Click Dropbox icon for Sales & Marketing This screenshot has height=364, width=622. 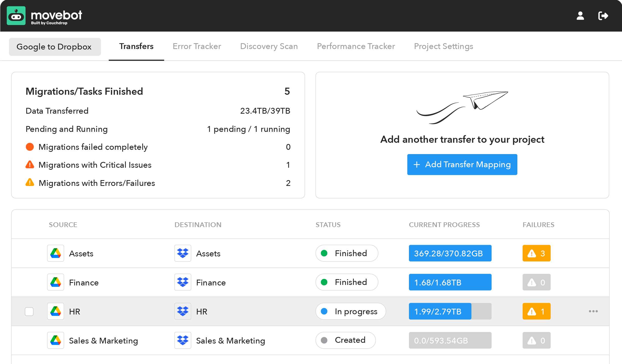[183, 340]
